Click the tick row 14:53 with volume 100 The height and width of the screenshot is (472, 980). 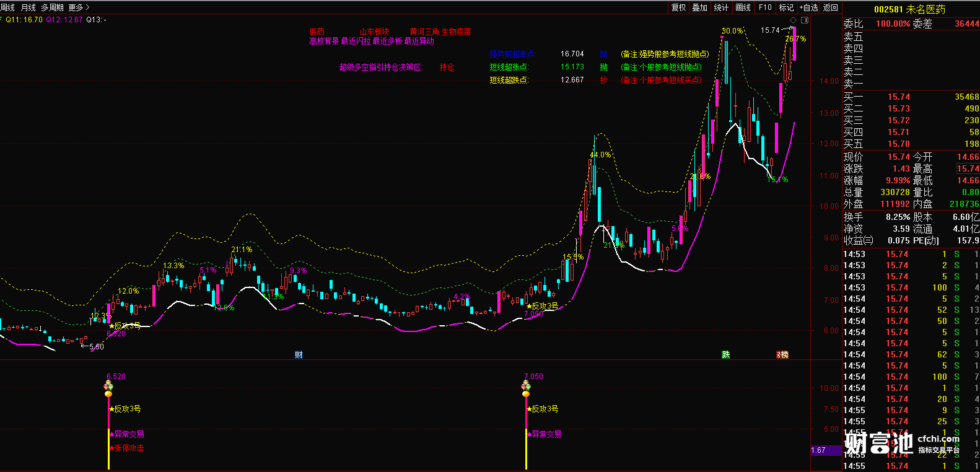(911, 287)
